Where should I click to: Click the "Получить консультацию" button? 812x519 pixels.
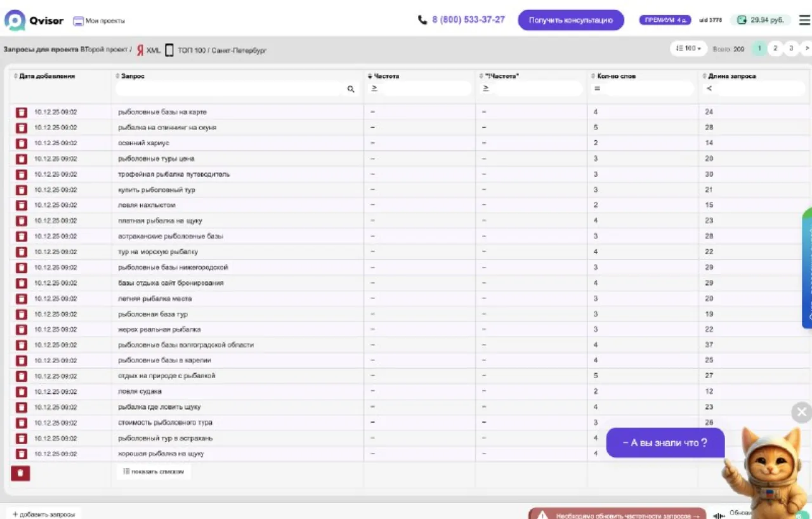571,20
